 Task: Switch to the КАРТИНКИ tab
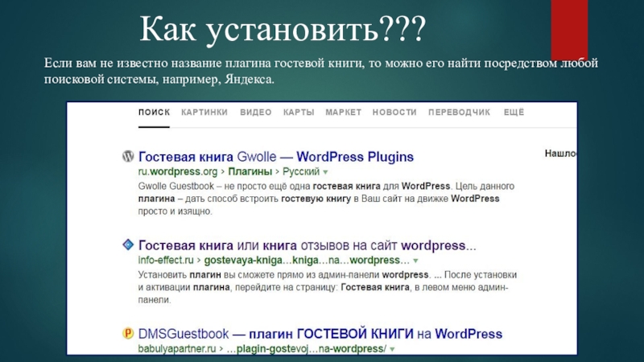204,113
